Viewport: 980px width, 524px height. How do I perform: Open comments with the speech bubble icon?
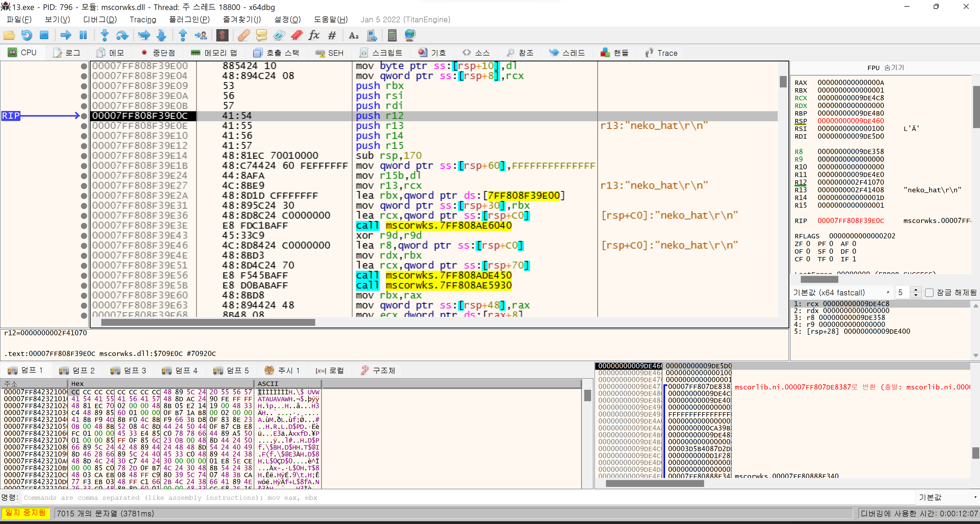261,35
